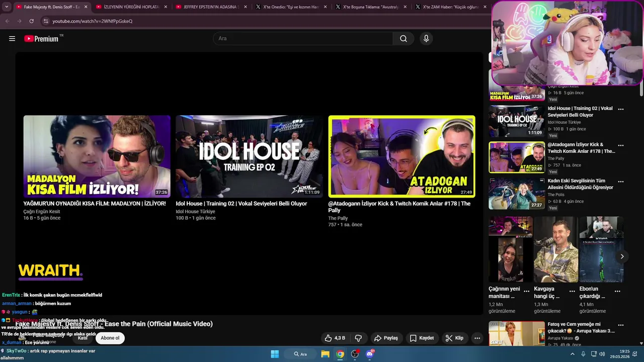The height and width of the screenshot is (362, 644).
Task: Open Short Kavgaya hangi üç
Action: 555,249
